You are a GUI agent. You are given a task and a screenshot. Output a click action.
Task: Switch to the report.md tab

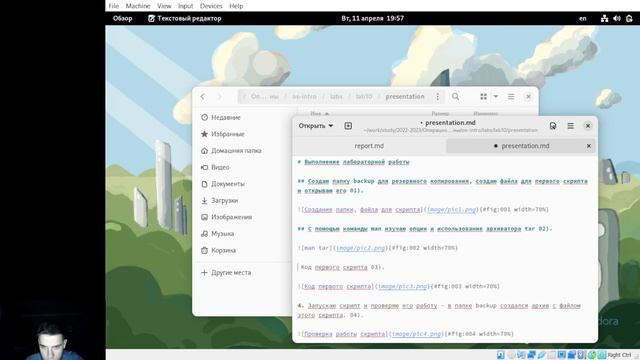click(x=369, y=146)
